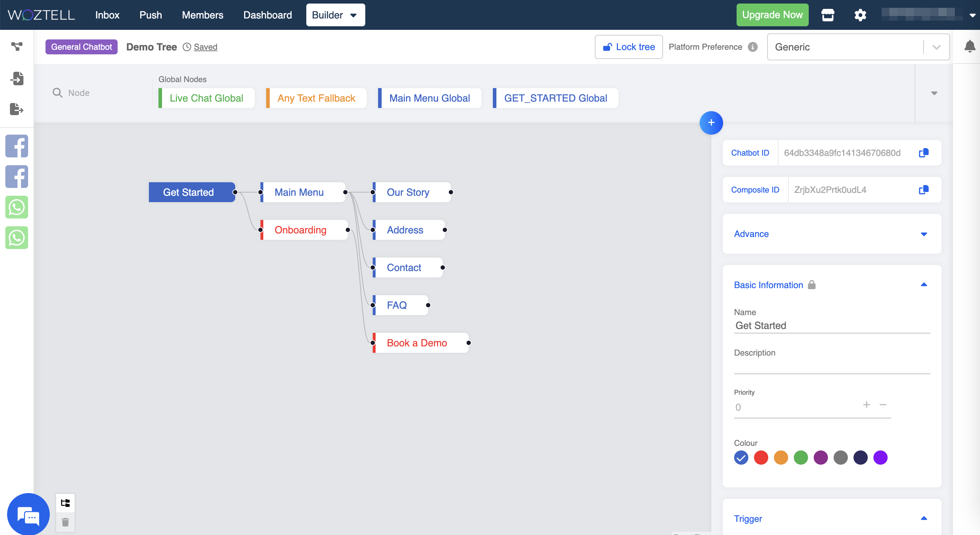
Task: Click the tree structure icon in left sidebar
Action: pos(17,47)
